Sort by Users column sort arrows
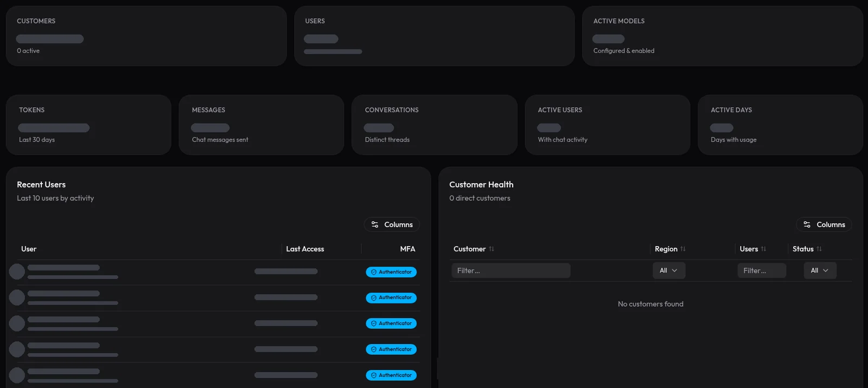Image resolution: width=868 pixels, height=388 pixels. pos(763,249)
